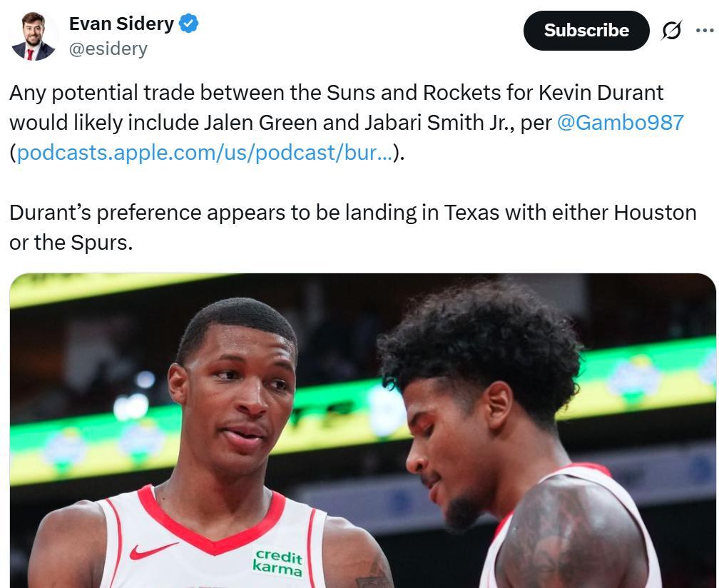Open the Grok slashed-circle icon
The height and width of the screenshot is (588, 719).
click(672, 31)
